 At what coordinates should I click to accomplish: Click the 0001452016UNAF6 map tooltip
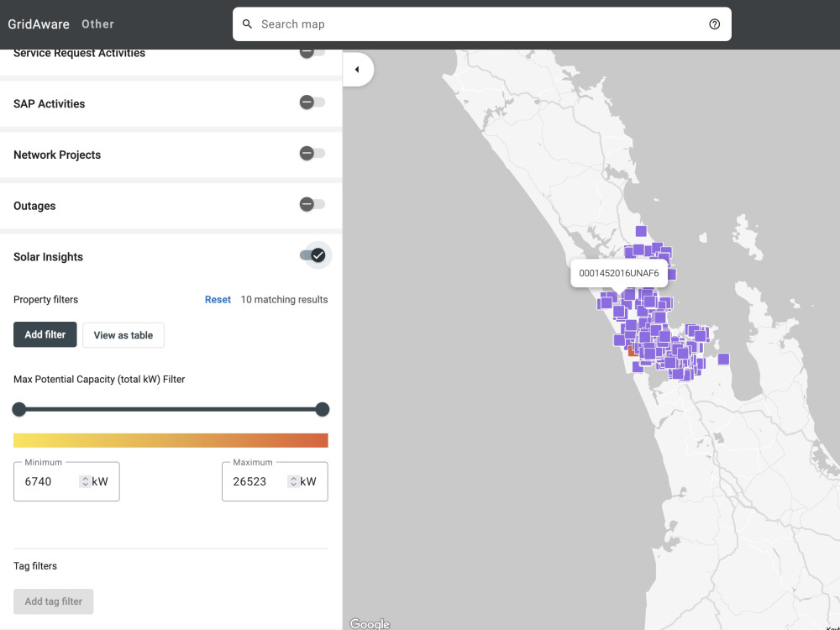(619, 273)
